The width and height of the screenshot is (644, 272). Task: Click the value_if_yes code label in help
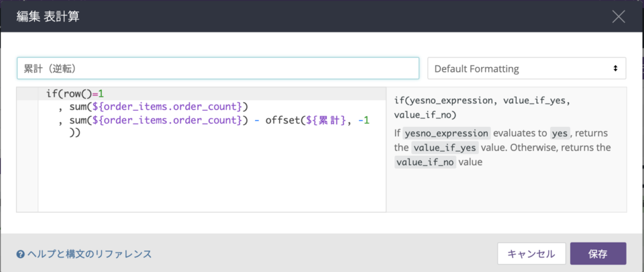tap(445, 148)
